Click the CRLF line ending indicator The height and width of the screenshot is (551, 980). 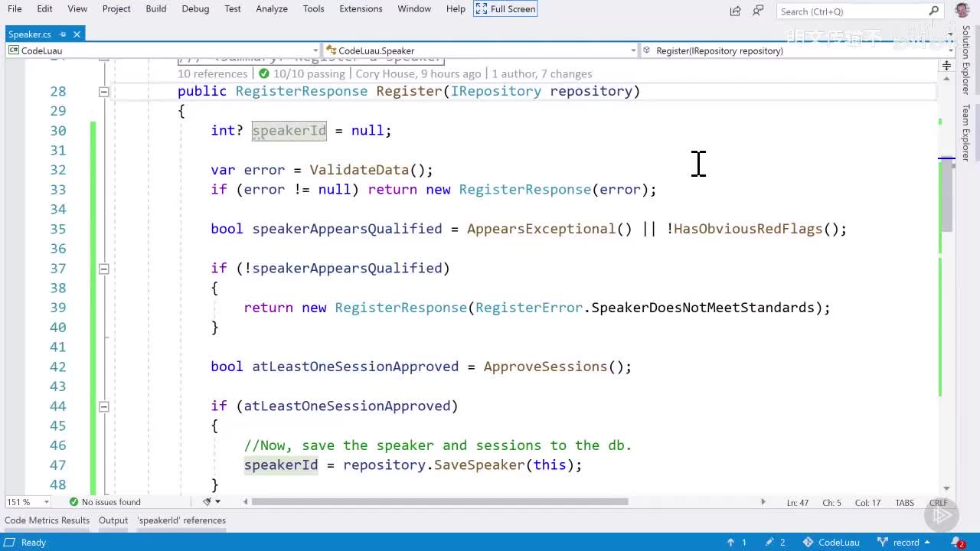[x=938, y=503]
